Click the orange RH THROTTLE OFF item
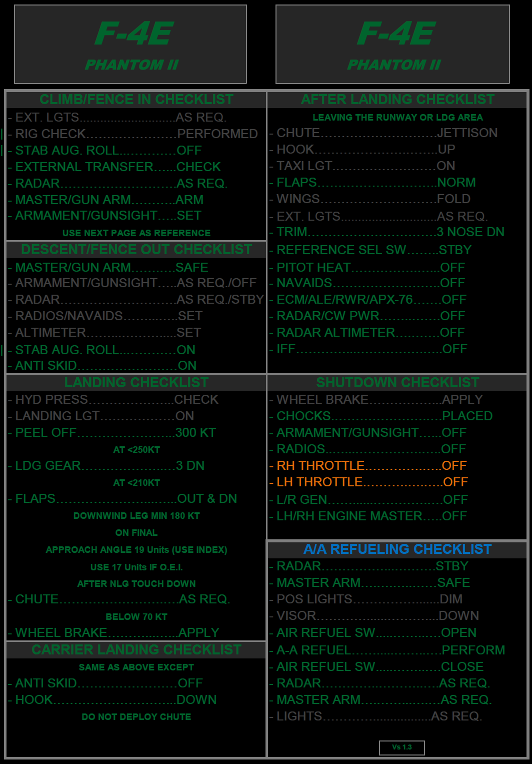 point(371,466)
